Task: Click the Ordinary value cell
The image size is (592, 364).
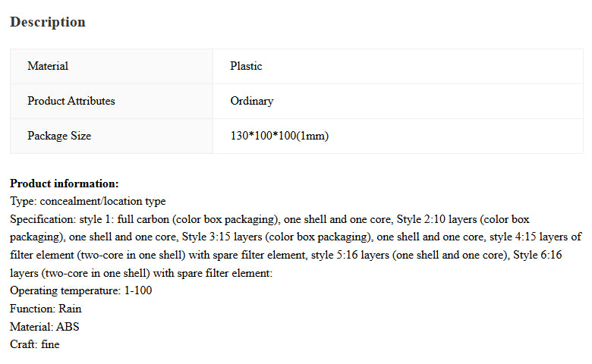Action: pos(251,101)
